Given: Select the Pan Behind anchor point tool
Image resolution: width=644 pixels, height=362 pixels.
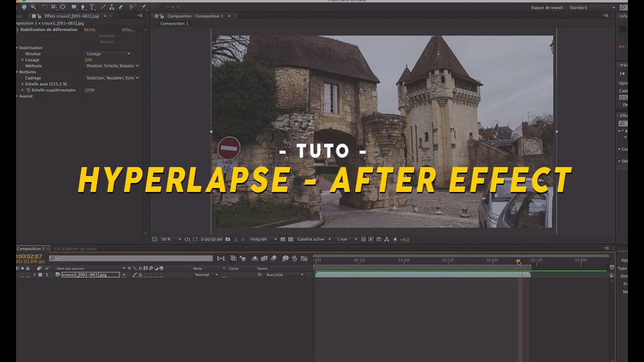Looking at the screenshot, I should 62,7.
